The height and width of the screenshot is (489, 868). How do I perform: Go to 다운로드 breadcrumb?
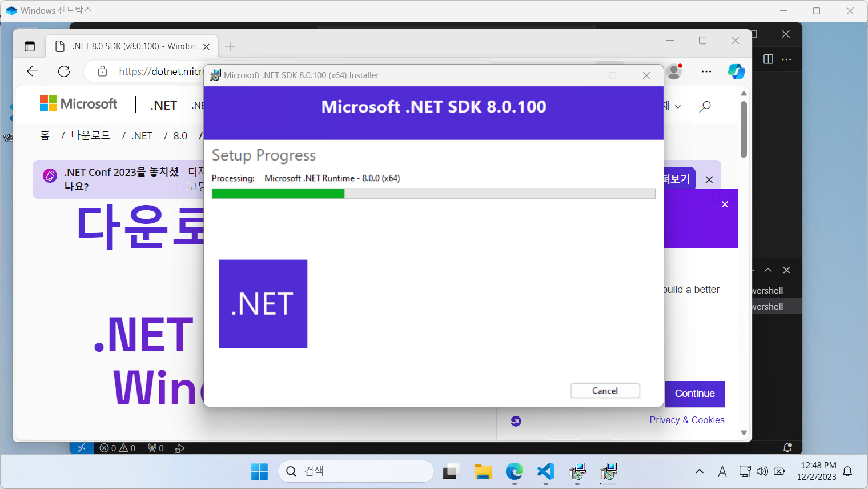tap(91, 135)
